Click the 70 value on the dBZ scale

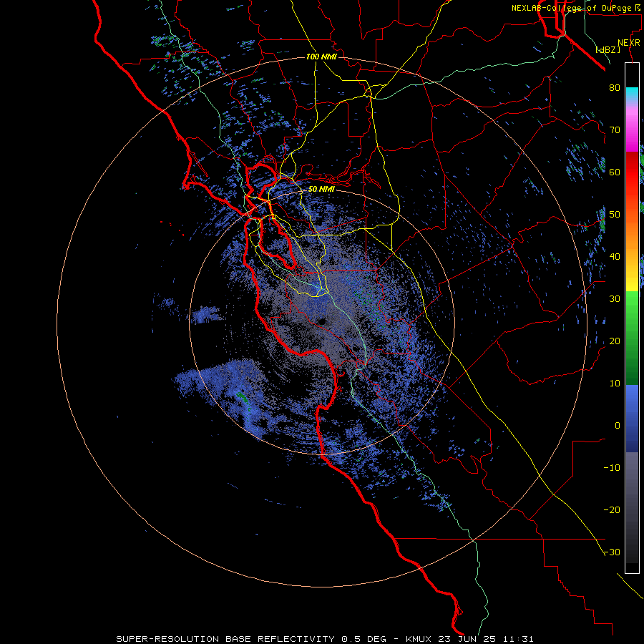(x=615, y=130)
